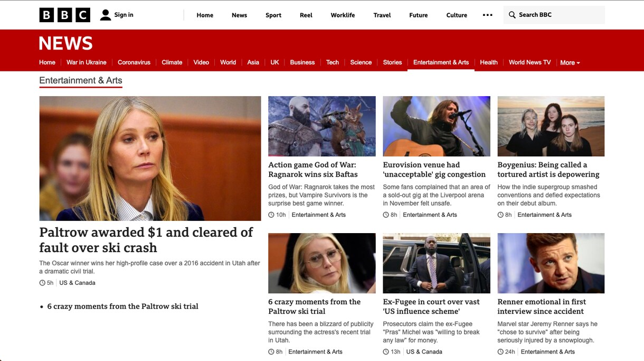The height and width of the screenshot is (361, 644).
Task: Click the 13h timestamp under Ex-Fugee story
Action: click(x=392, y=351)
